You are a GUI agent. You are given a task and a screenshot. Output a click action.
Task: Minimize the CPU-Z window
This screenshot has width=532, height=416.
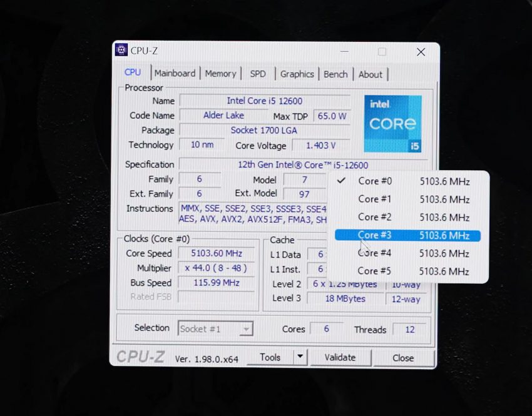click(x=344, y=51)
